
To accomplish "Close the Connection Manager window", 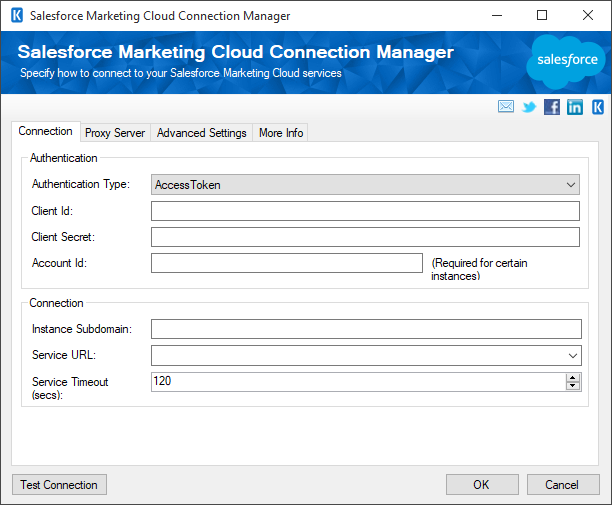I will coord(588,16).
